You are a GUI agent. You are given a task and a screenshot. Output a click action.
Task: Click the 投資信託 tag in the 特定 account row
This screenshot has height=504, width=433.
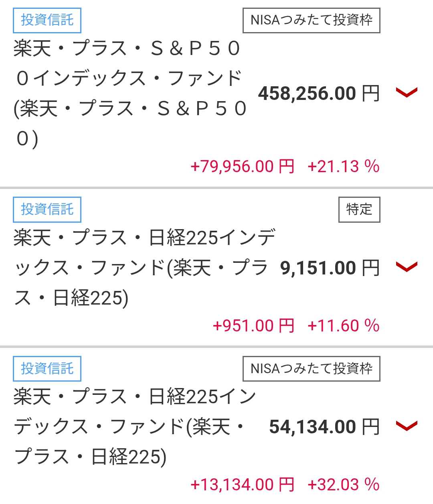[47, 209]
